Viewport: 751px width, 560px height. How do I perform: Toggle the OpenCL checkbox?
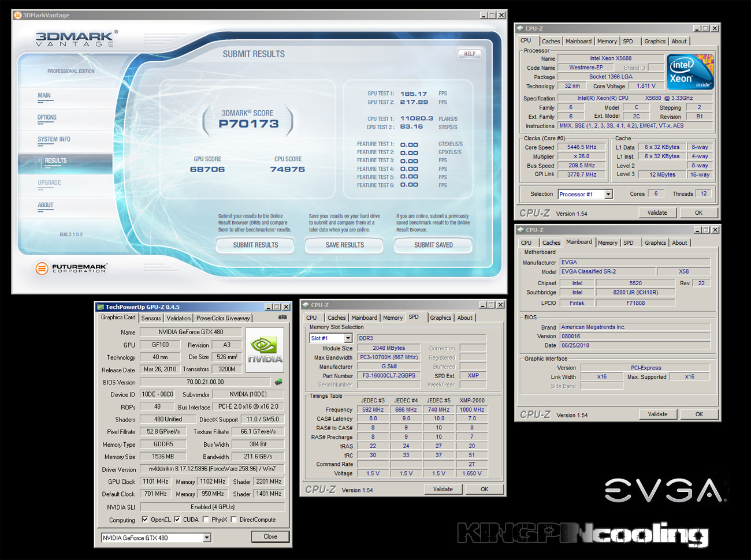(x=144, y=520)
